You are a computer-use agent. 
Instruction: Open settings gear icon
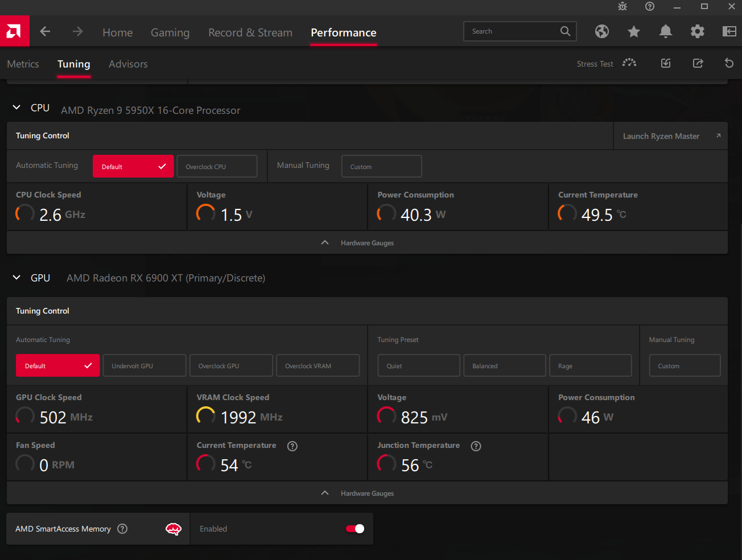(697, 31)
